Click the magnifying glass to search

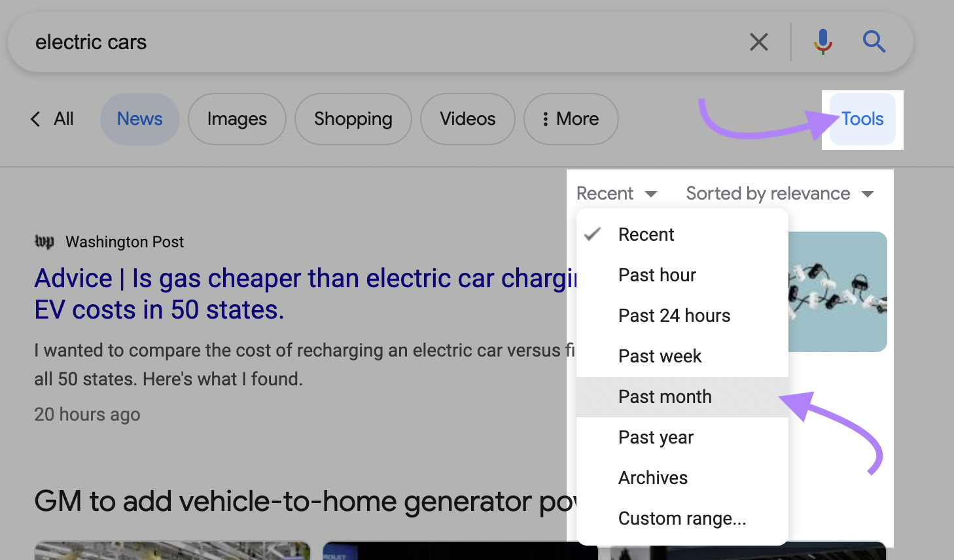874,41
